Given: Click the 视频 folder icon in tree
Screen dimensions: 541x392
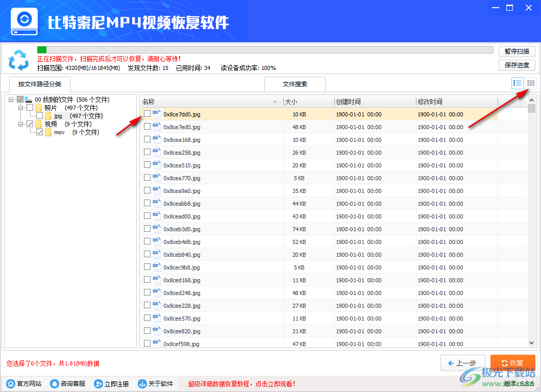Looking at the screenshot, I should click(38, 124).
